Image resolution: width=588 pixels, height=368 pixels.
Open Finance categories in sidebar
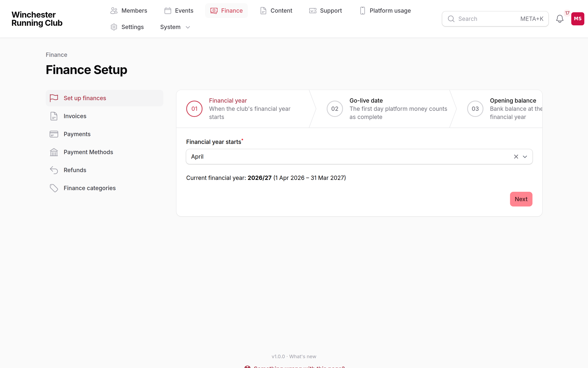[105, 188]
